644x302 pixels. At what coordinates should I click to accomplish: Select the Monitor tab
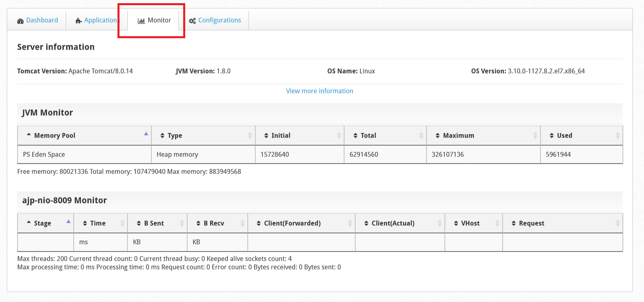154,20
